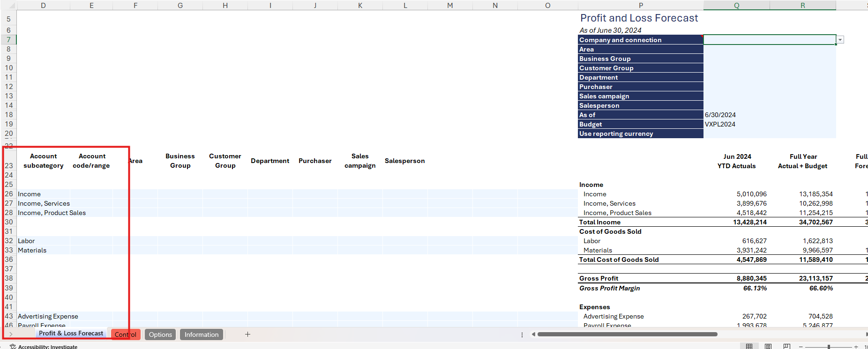Add a new worksheet with plus icon
Screen dimensions: 868x349
247,334
